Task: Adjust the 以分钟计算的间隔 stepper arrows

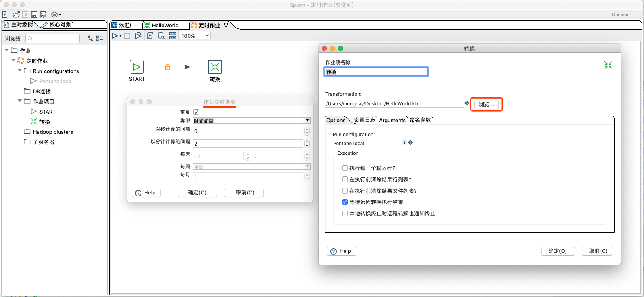Action: tap(307, 144)
